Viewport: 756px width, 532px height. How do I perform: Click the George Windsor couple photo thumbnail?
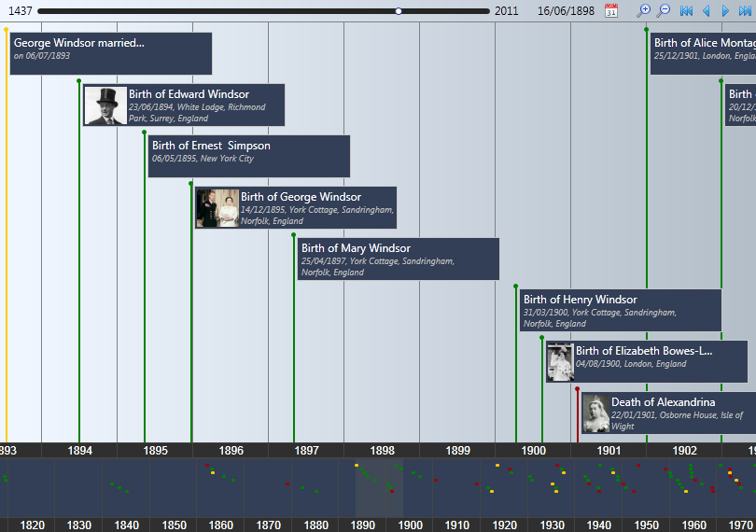coord(217,208)
